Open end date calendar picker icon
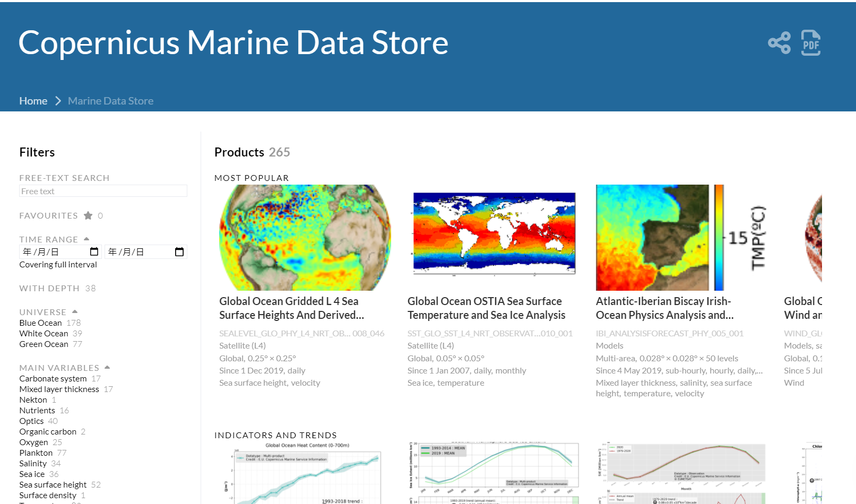This screenshot has height=504, width=856. click(x=179, y=252)
